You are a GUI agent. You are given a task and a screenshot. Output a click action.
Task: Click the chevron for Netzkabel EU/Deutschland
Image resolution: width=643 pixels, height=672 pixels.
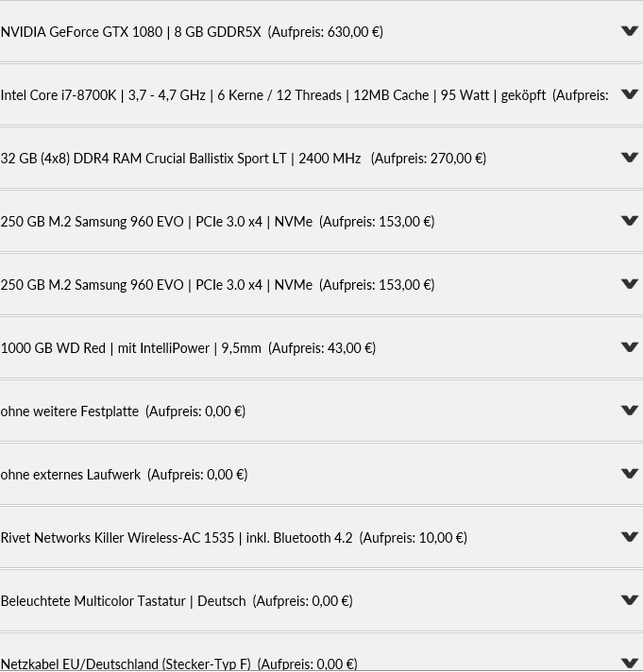(x=630, y=663)
